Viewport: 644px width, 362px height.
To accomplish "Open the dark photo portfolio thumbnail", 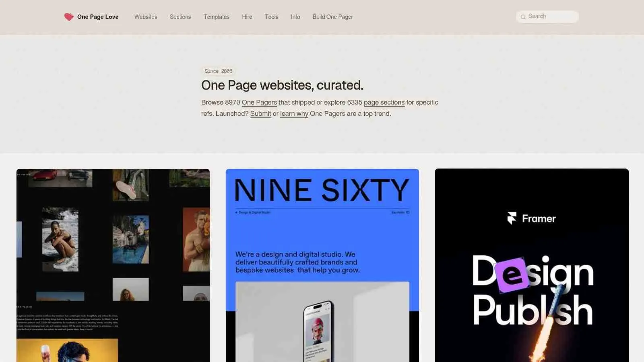I will tap(113, 265).
